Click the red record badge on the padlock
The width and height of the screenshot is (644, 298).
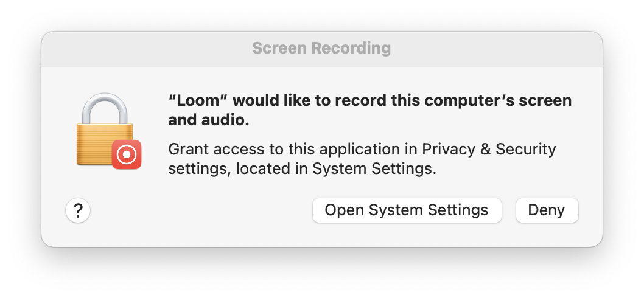point(127,154)
